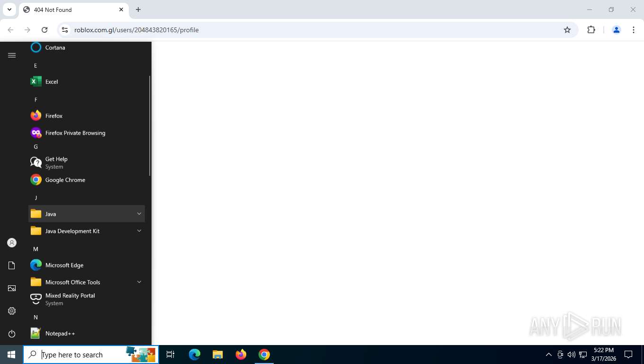
Task: Open Firefox from the Start menu
Action: tap(86, 116)
